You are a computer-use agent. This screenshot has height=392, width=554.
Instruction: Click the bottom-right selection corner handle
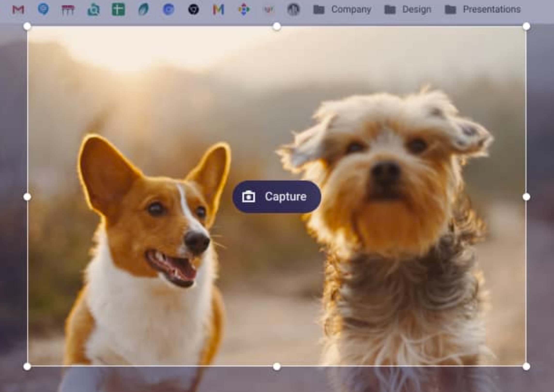pos(526,367)
